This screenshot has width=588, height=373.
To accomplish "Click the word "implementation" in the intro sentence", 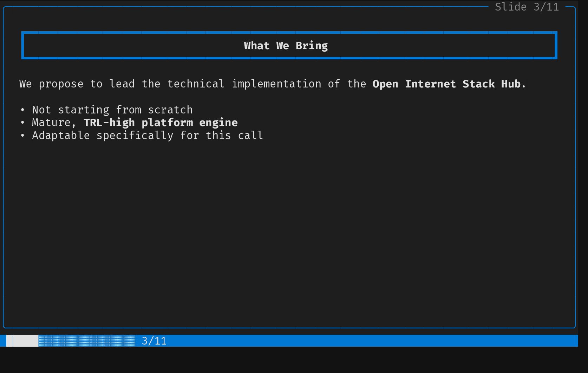I will click(x=276, y=84).
